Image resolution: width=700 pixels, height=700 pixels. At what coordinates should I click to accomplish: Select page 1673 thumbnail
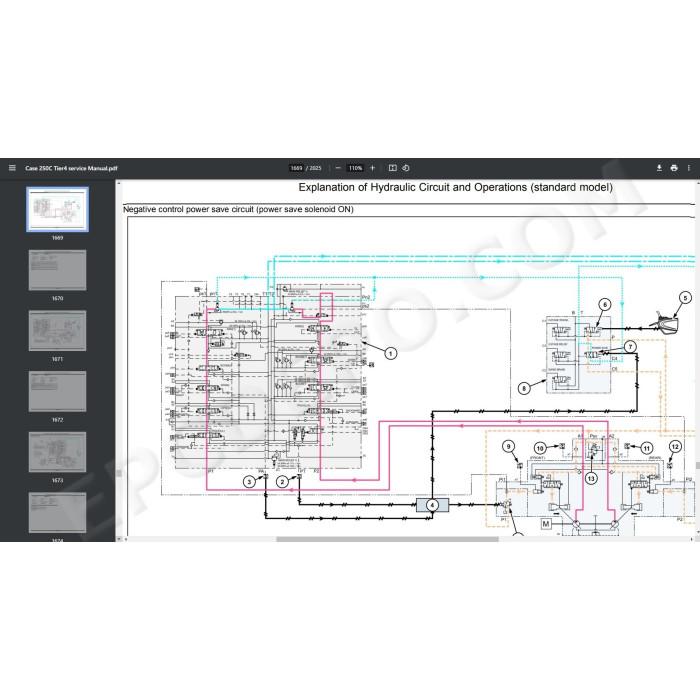58,452
